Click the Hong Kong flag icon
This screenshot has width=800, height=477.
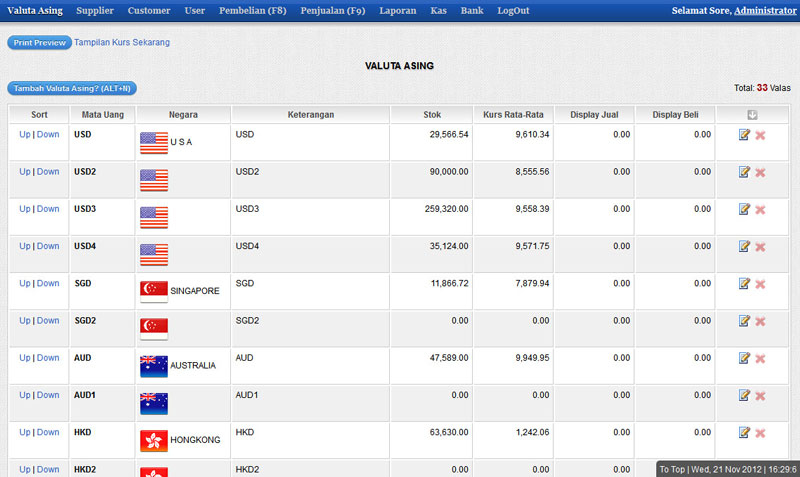[154, 440]
